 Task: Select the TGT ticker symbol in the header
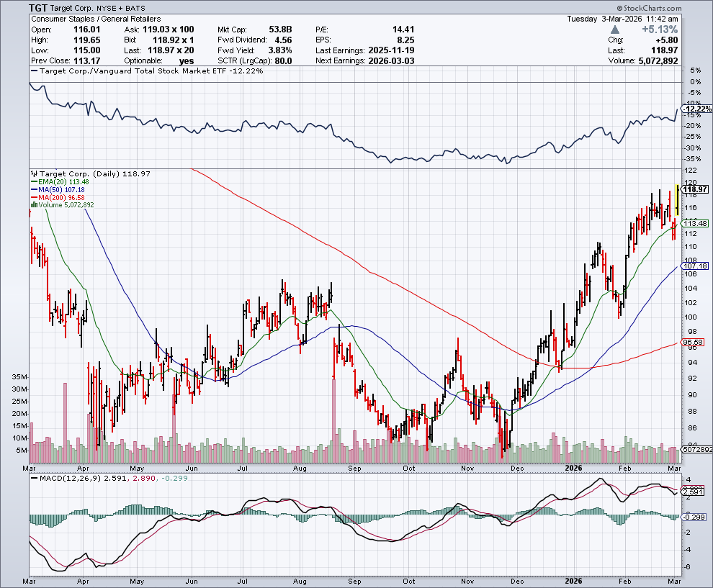click(x=40, y=7)
